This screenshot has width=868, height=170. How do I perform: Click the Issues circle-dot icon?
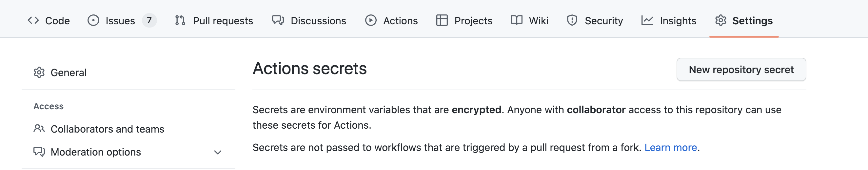tap(93, 21)
